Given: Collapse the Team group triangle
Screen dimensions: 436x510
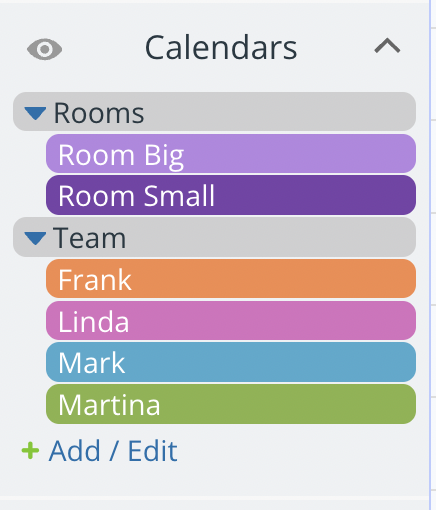Looking at the screenshot, I should click(35, 238).
